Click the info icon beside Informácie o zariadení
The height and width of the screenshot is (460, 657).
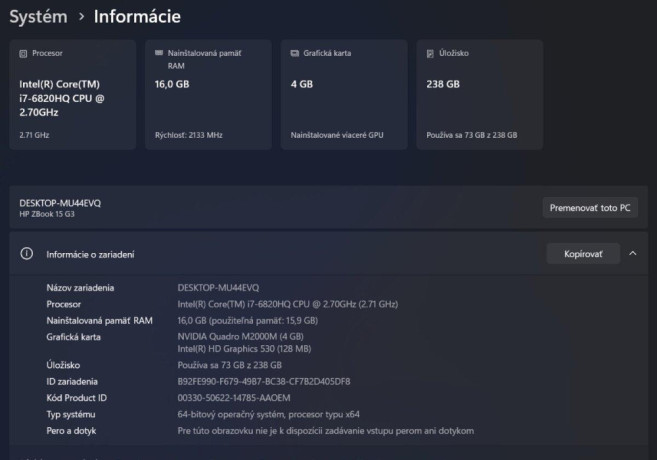pyautogui.click(x=26, y=253)
